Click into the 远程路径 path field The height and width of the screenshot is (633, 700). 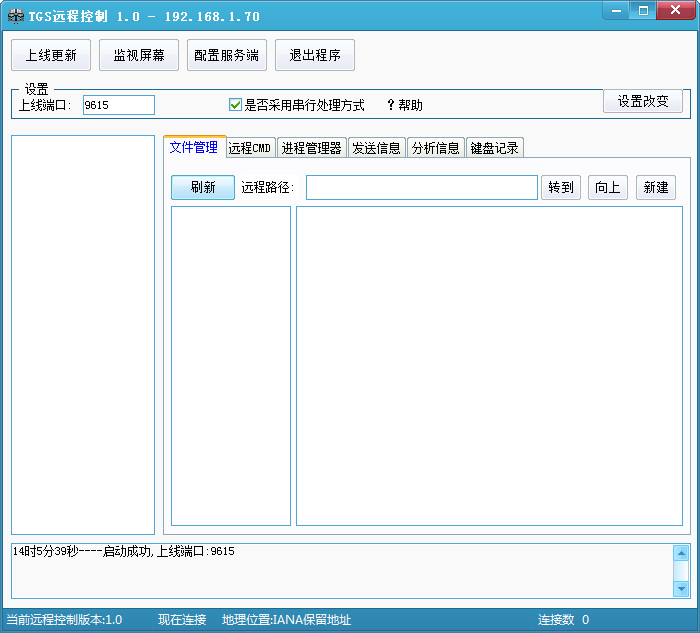(421, 187)
